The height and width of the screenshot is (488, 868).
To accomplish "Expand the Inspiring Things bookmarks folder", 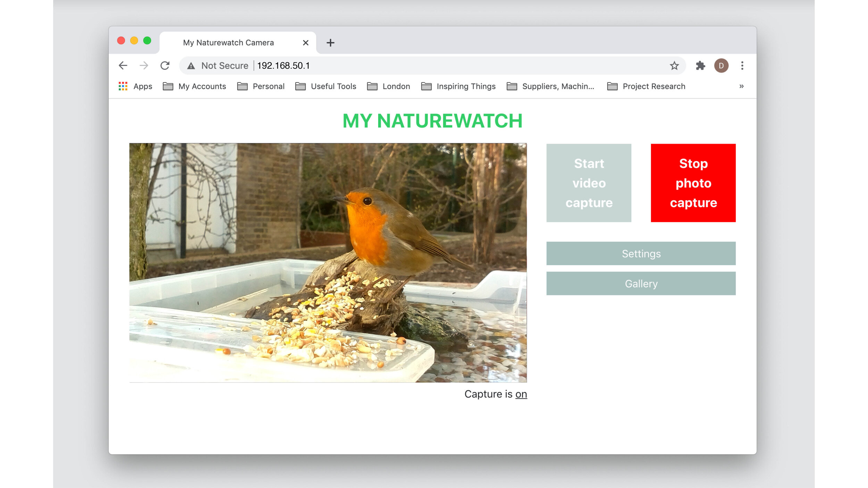I will [466, 86].
